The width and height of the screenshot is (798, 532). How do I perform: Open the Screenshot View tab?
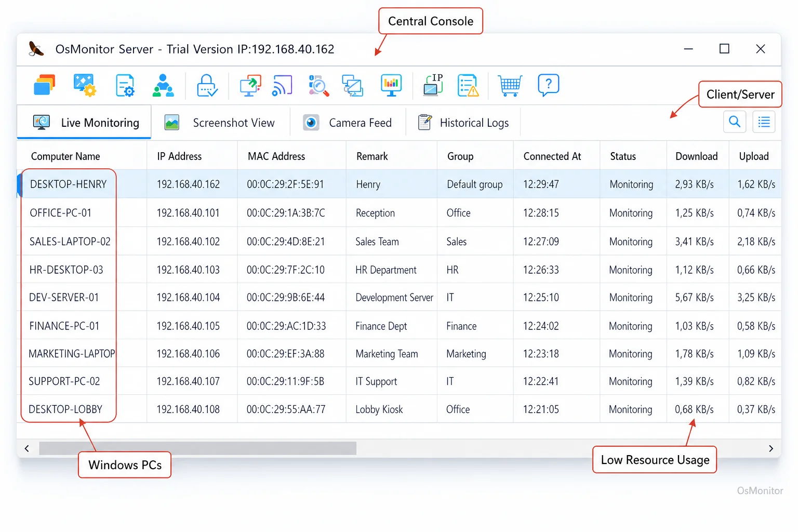coord(220,123)
